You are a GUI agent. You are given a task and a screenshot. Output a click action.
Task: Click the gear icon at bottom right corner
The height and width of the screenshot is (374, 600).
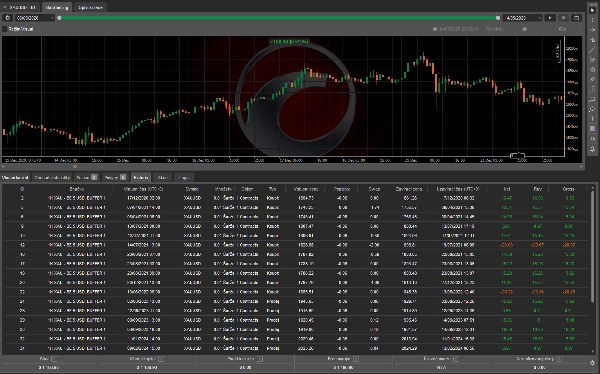click(592, 363)
